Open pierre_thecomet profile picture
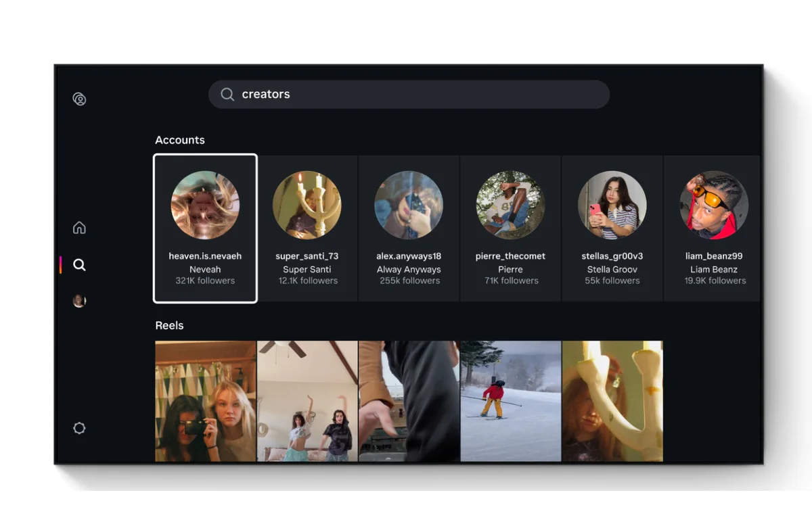This screenshot has width=812, height=526. click(x=510, y=205)
